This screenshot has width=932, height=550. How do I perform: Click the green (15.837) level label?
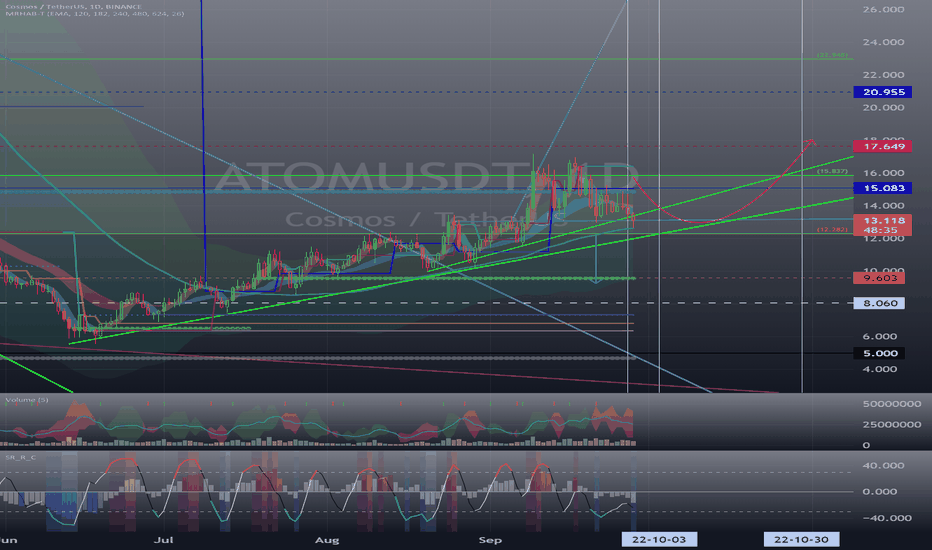[832, 171]
